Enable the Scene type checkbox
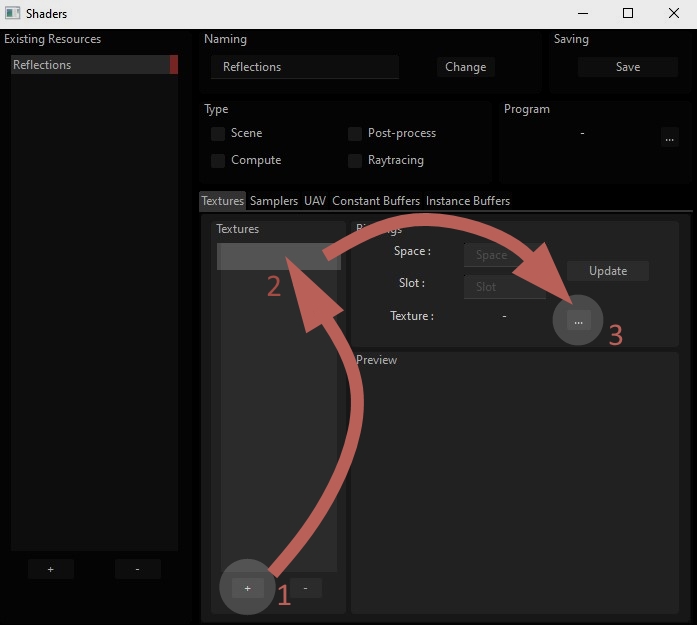 tap(218, 133)
